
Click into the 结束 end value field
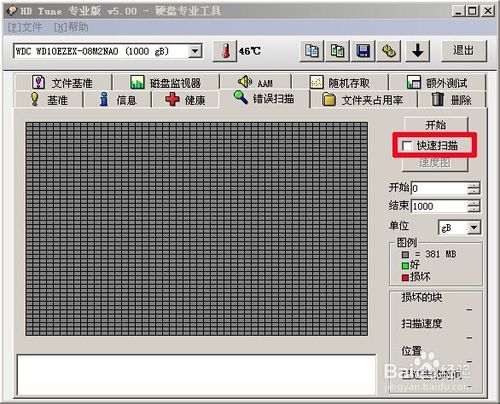coord(439,206)
